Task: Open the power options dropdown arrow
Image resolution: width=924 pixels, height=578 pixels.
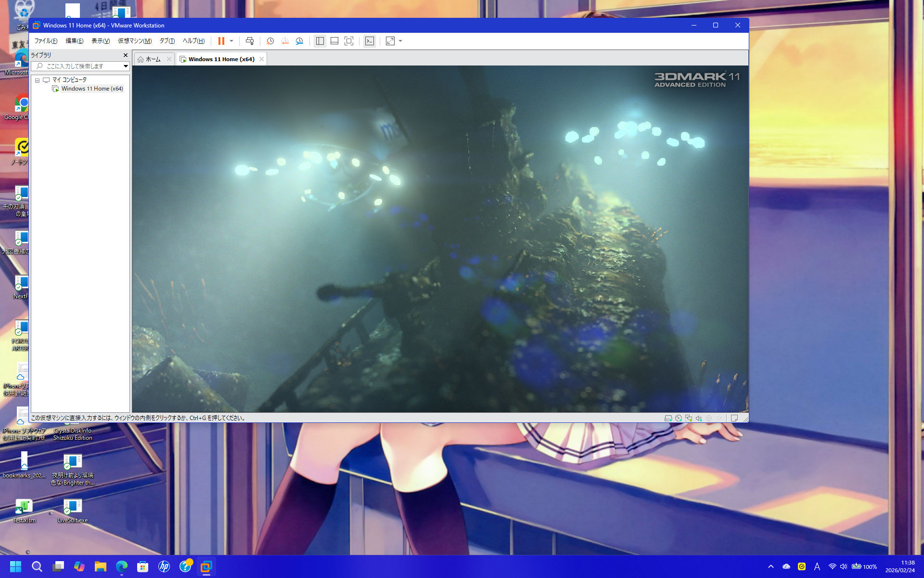Action: pos(231,41)
